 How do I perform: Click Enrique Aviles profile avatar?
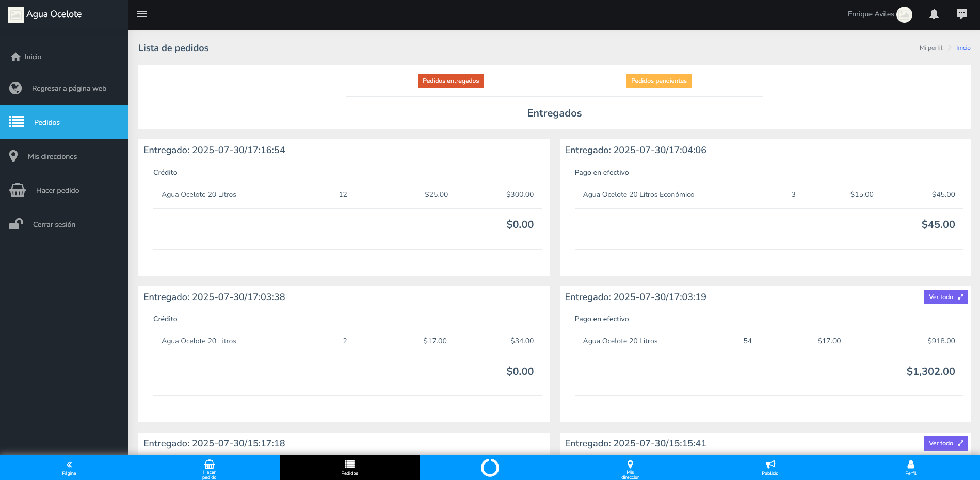pyautogui.click(x=904, y=14)
